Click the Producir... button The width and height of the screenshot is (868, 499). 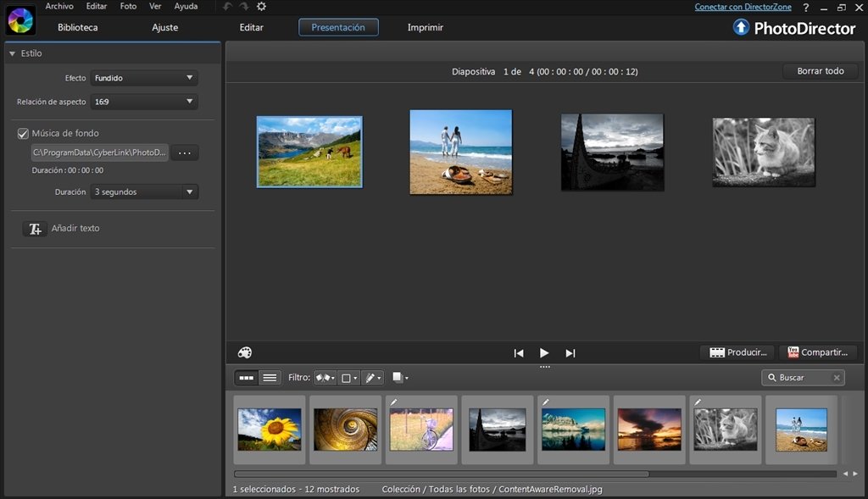(738, 352)
